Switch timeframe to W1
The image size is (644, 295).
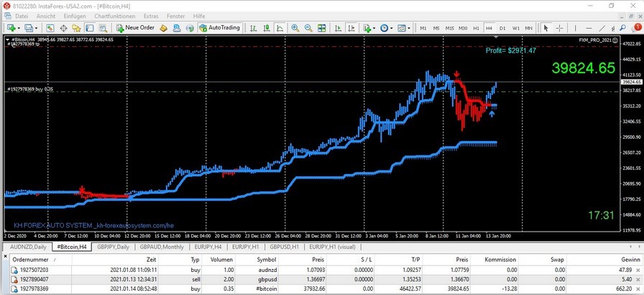pyautogui.click(x=516, y=28)
